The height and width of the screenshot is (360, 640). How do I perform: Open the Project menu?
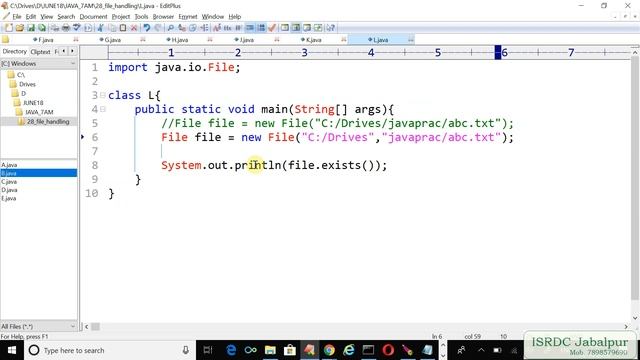click(121, 17)
